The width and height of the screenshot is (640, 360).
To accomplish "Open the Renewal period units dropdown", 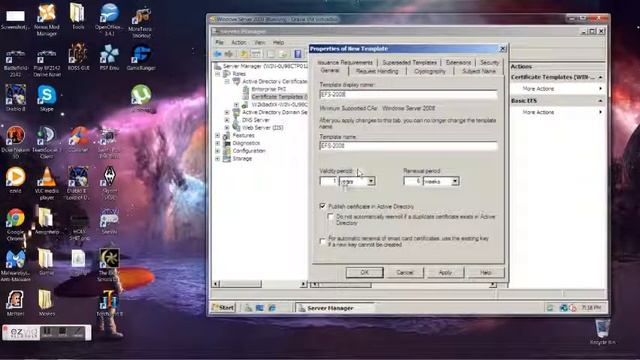I will pos(455,181).
